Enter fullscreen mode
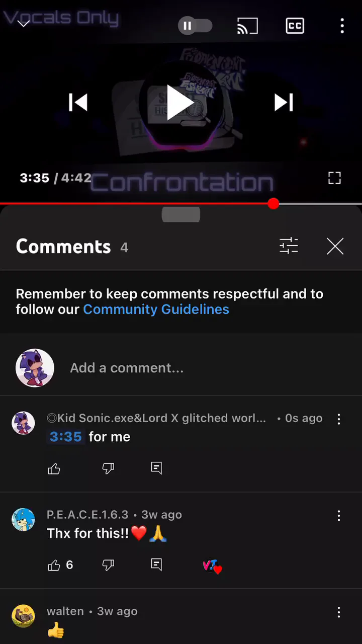The image size is (362, 644). 334,178
